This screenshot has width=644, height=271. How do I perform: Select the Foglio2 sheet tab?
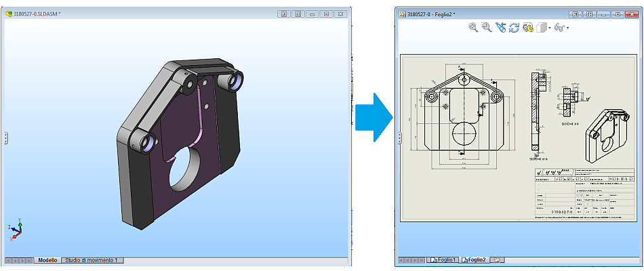click(474, 260)
